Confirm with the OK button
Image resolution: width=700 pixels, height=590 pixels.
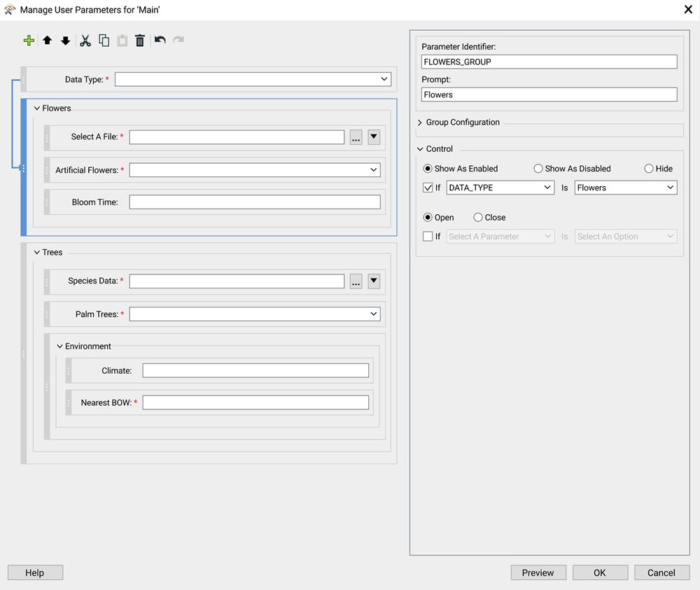click(600, 573)
